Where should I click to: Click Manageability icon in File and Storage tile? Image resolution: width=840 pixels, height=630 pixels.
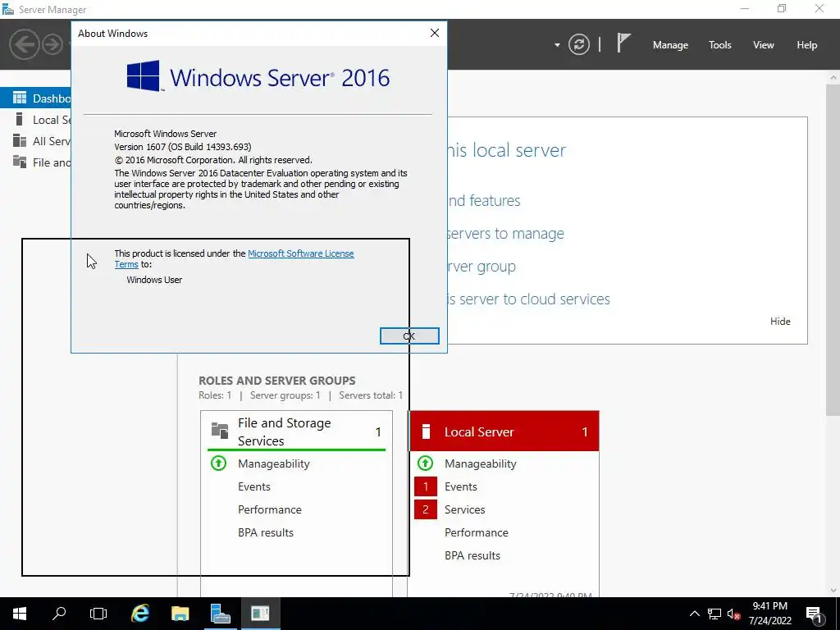tap(218, 463)
